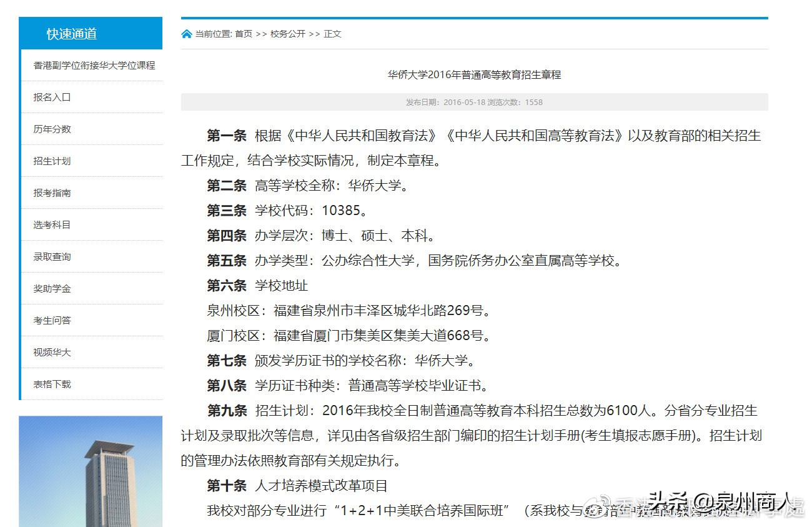The image size is (812, 527).
Task: Click the publish date bar under the title
Action: 473,101
